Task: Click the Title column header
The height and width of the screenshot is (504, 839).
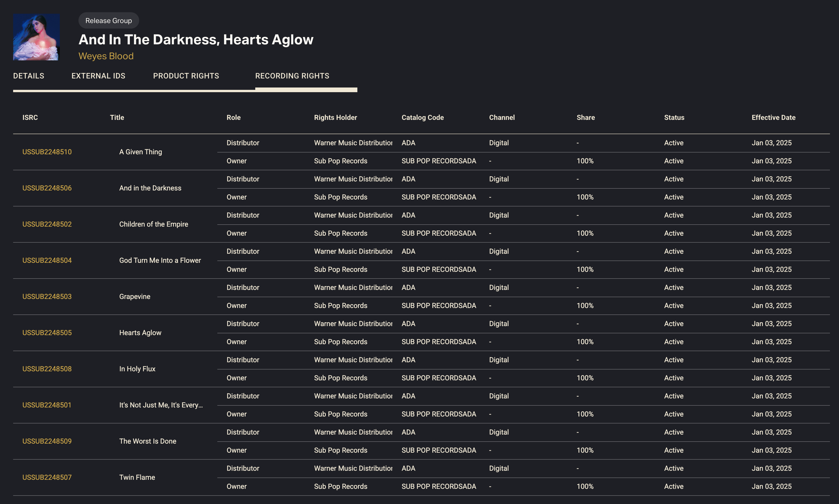Action: point(117,118)
